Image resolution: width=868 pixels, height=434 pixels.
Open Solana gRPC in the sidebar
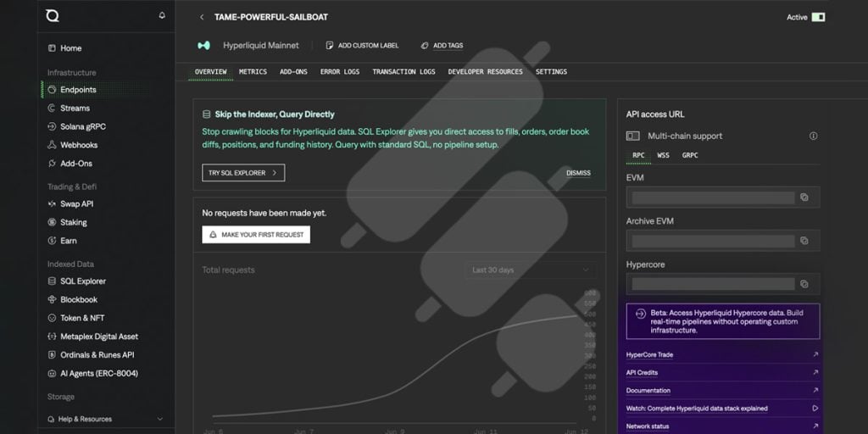pyautogui.click(x=77, y=127)
